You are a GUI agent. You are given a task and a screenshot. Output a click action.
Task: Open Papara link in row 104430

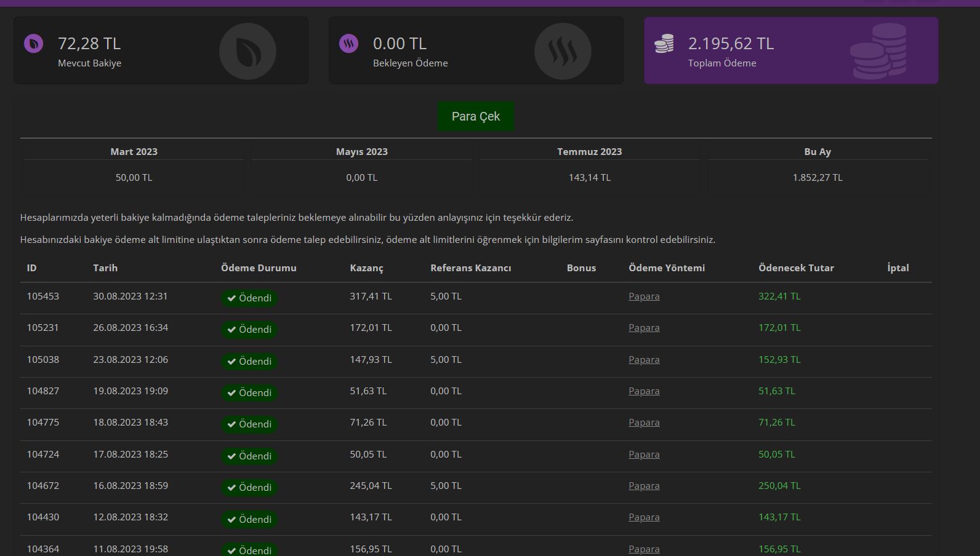pos(644,517)
